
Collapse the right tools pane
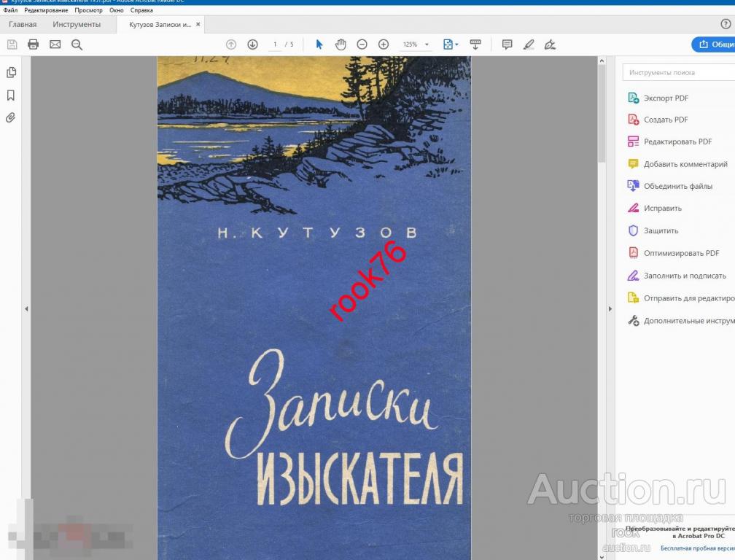pos(610,309)
